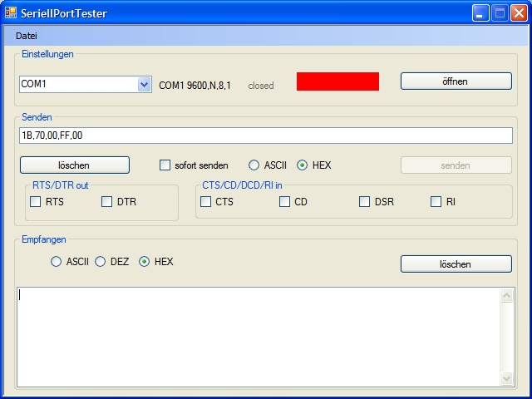Toggle the DSR checkbox
Viewport: 532px width, 399px height.
pos(364,201)
